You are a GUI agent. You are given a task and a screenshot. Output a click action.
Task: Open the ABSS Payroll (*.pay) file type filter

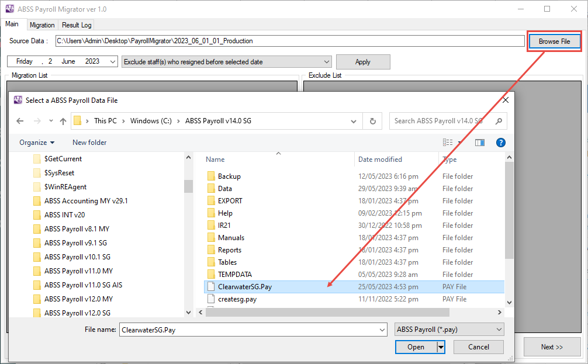pyautogui.click(x=449, y=330)
